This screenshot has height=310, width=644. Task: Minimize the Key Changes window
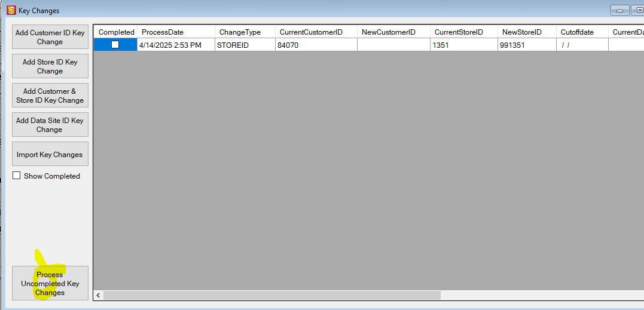[x=619, y=10]
